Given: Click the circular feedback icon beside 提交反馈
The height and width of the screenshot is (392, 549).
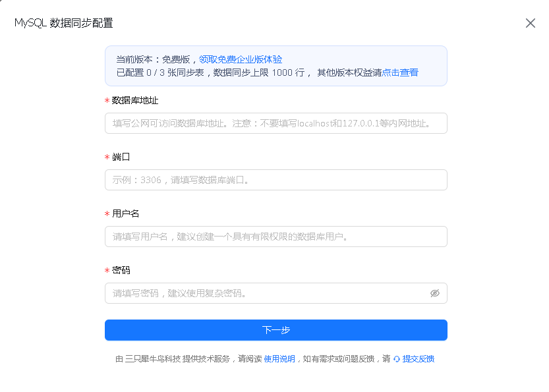Looking at the screenshot, I should click(396, 358).
